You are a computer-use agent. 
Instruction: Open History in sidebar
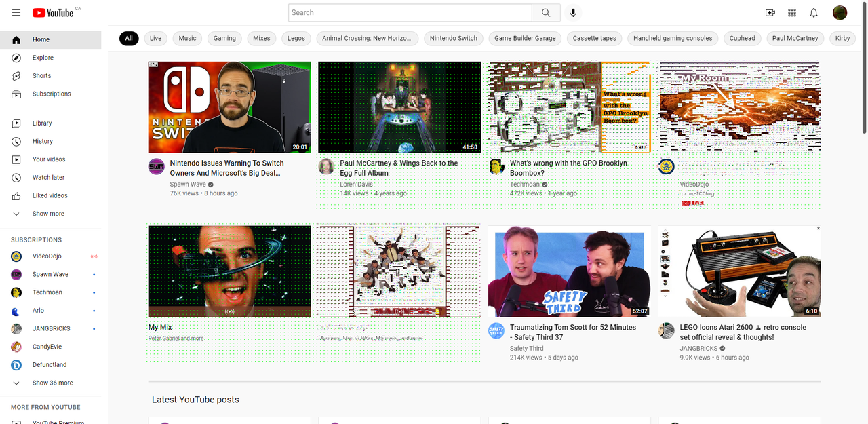click(51, 141)
